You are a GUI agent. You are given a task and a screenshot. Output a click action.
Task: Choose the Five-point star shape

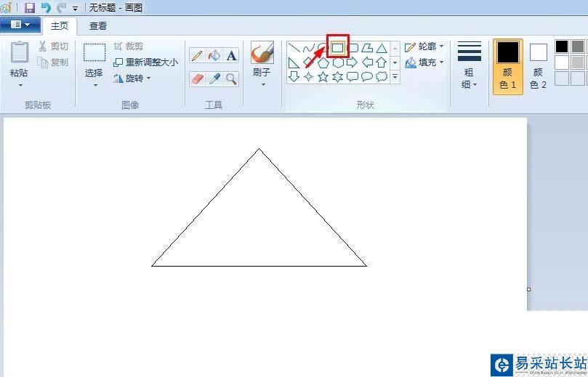323,76
